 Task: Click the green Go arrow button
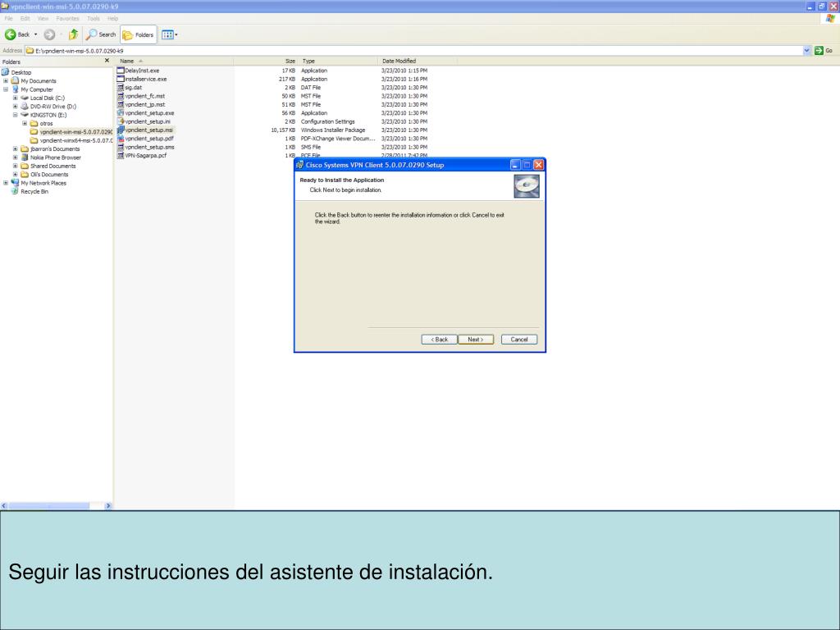click(819, 50)
